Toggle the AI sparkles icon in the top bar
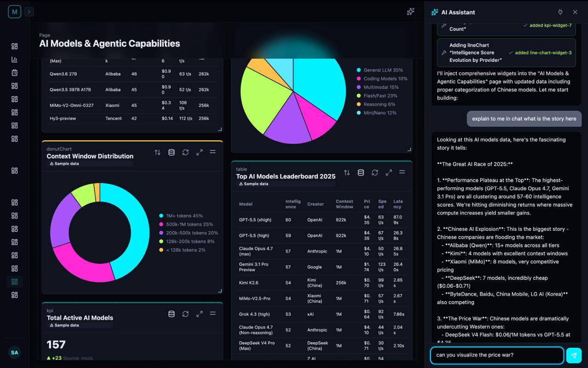 [411, 12]
